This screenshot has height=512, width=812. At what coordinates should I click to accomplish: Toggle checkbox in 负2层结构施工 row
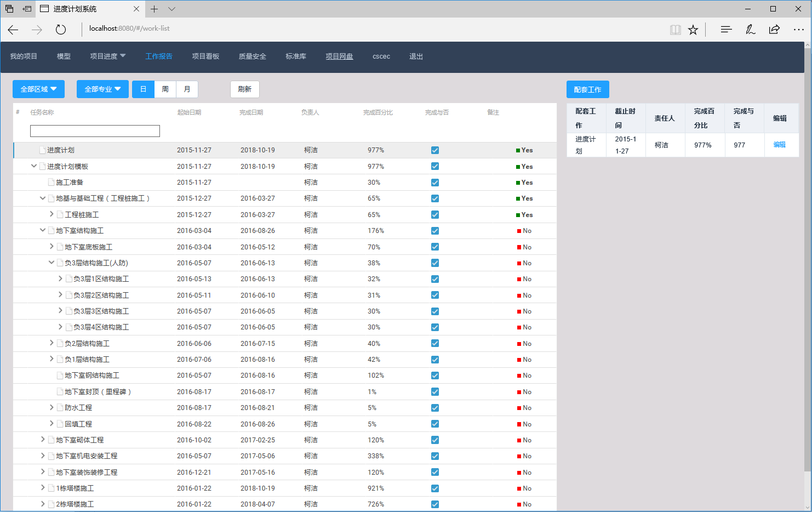pyautogui.click(x=435, y=343)
